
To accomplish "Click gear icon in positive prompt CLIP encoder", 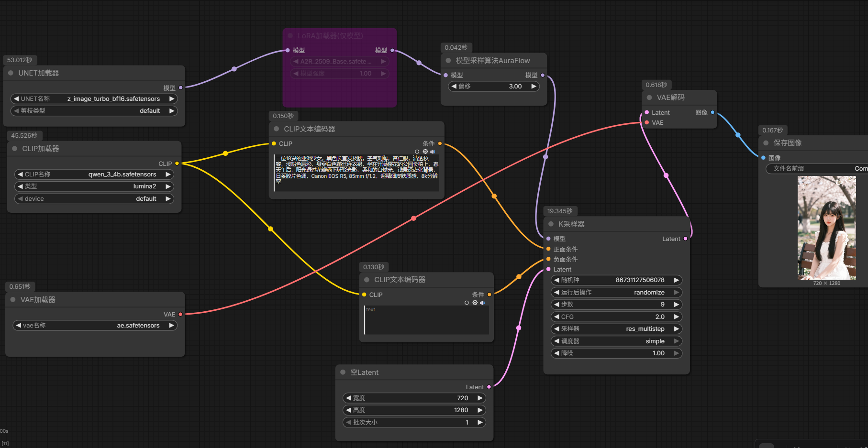I will click(x=425, y=152).
